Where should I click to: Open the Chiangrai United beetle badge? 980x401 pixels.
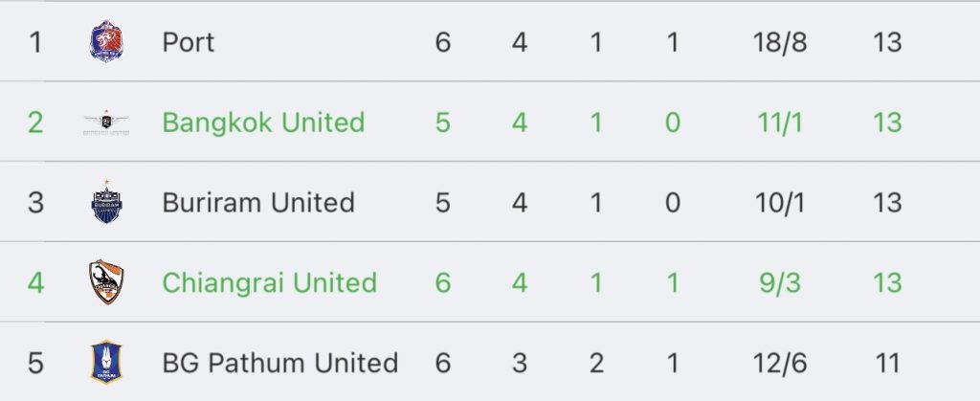coord(106,282)
